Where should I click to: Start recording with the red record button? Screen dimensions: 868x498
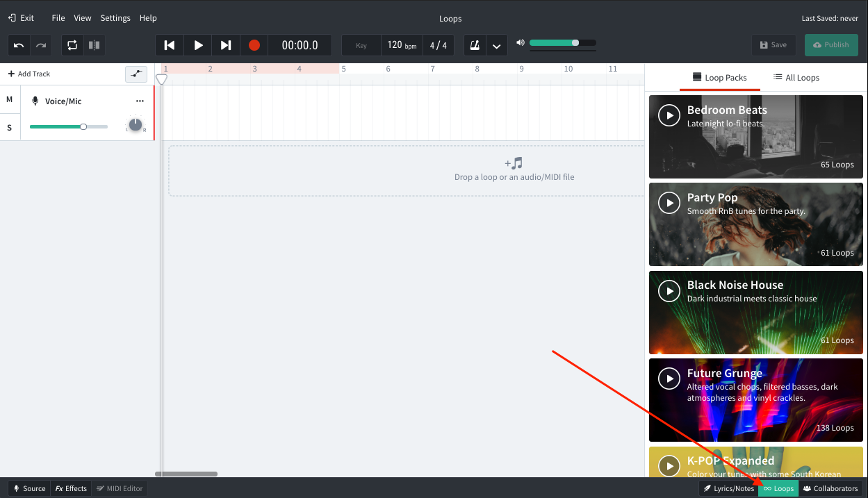[254, 44]
